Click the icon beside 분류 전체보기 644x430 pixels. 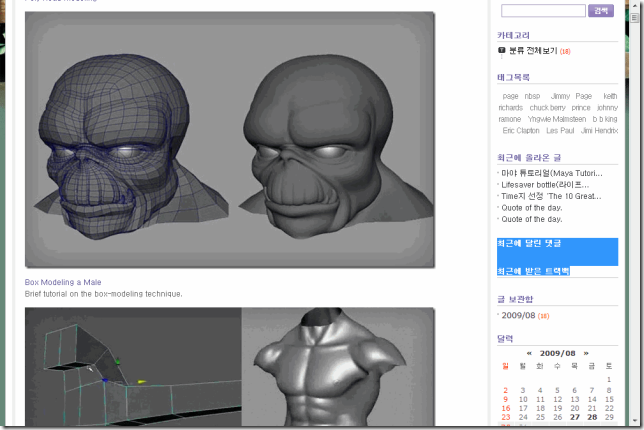click(x=501, y=51)
